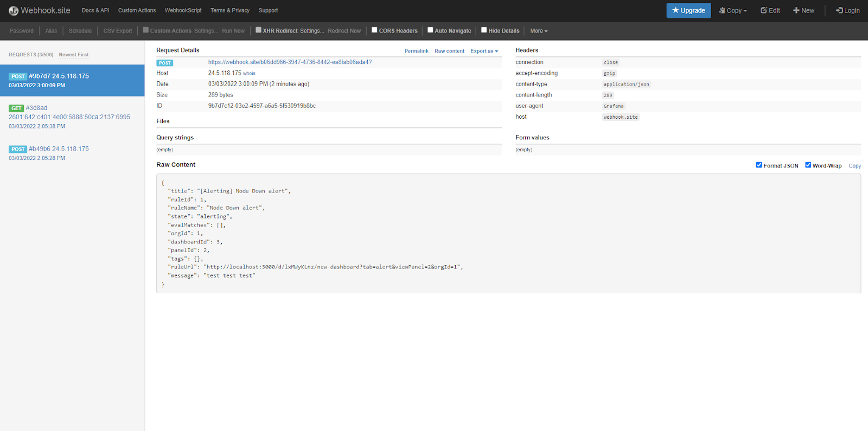Open the webhook.site request URL link
868x431 pixels.
coord(290,62)
